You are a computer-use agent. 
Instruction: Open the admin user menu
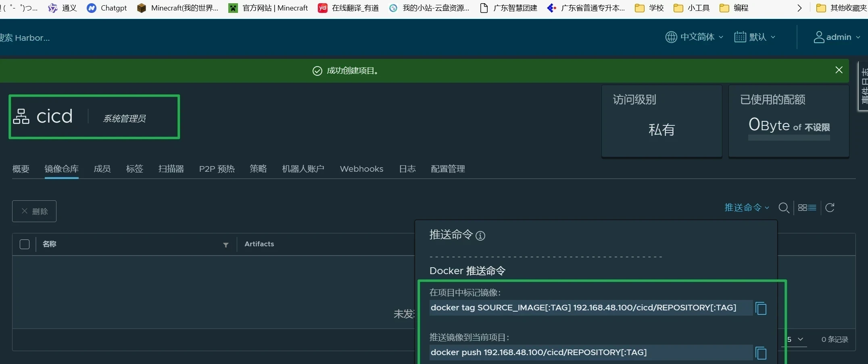tap(837, 37)
